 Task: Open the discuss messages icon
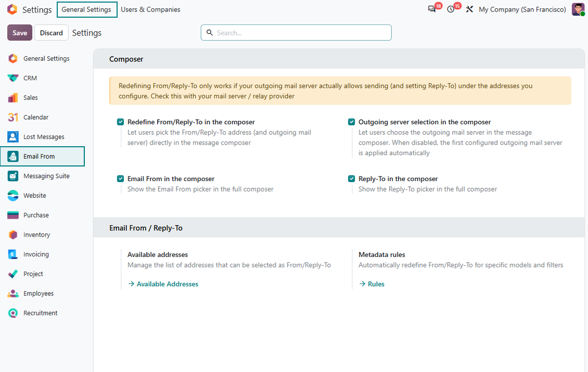tap(432, 9)
